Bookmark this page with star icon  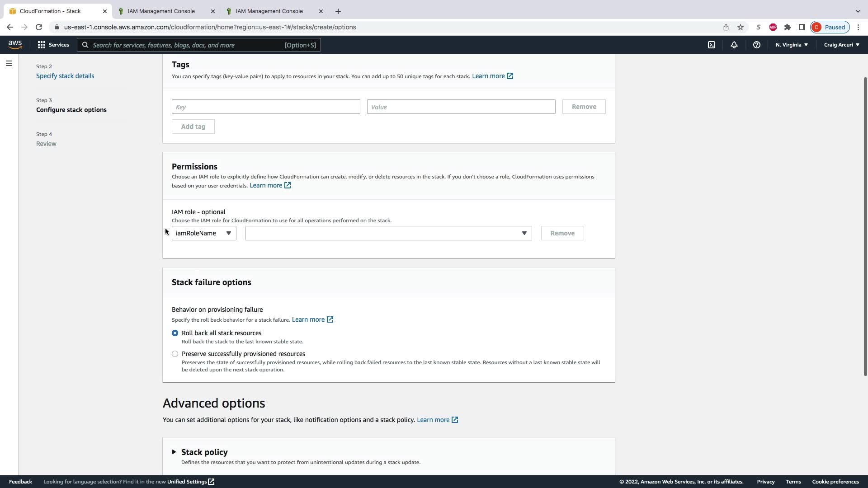(741, 27)
